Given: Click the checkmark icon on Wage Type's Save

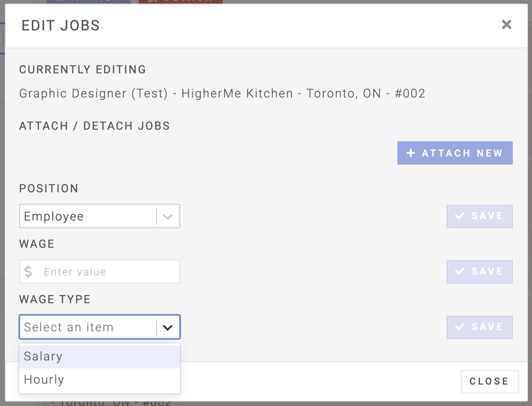Looking at the screenshot, I should tap(460, 327).
